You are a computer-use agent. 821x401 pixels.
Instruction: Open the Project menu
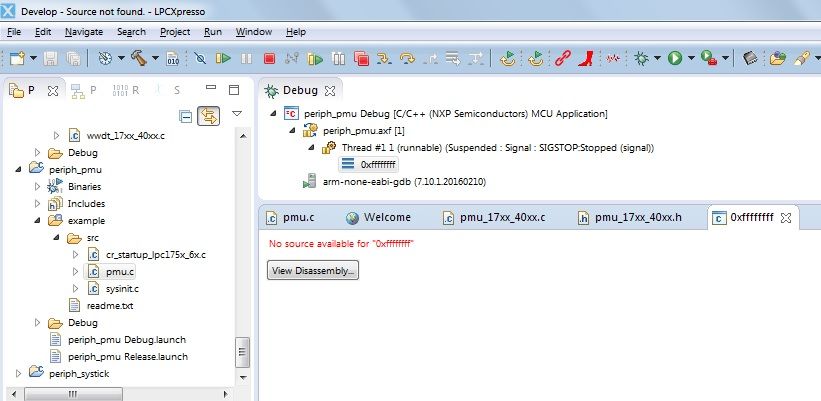(175, 32)
